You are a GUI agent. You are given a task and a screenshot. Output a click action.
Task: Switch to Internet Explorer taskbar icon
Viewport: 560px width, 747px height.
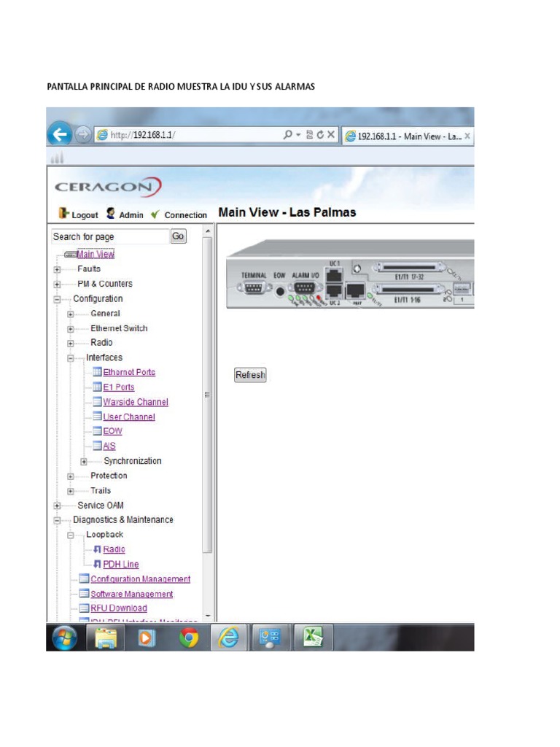[229, 638]
